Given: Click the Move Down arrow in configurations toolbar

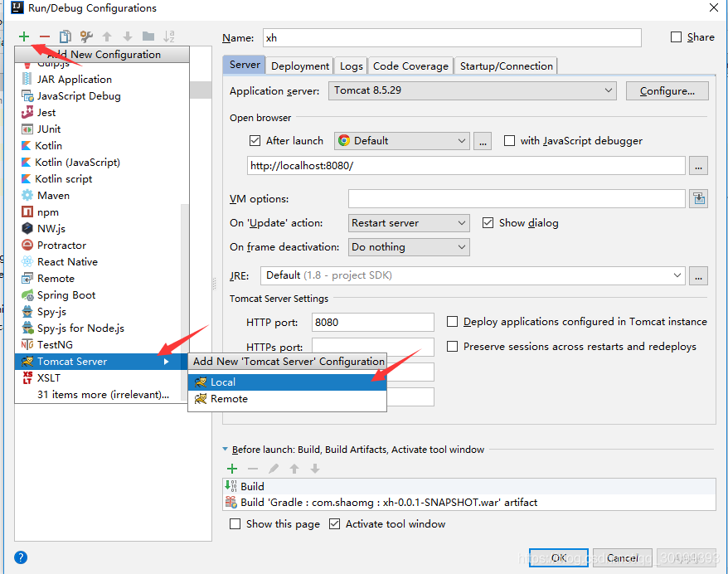Looking at the screenshot, I should (127, 36).
